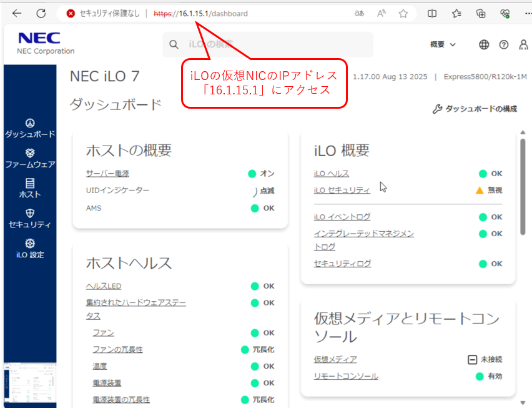Open the iLO 設定 gear icon
This screenshot has width=532, height=408.
(x=30, y=243)
